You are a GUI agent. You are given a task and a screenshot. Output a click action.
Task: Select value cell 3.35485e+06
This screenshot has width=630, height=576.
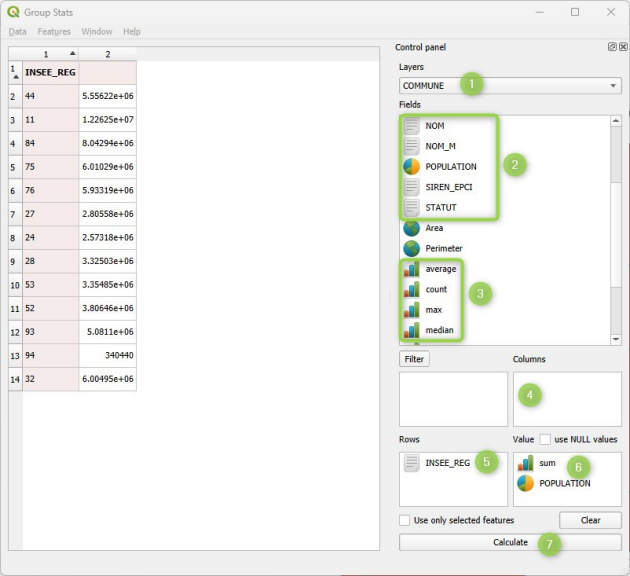pyautogui.click(x=108, y=285)
